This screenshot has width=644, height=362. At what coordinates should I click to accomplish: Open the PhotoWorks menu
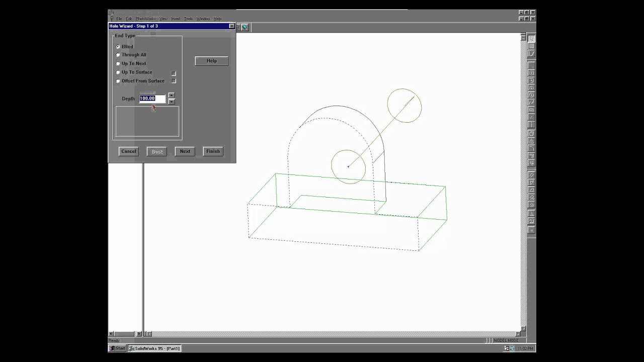point(145,19)
